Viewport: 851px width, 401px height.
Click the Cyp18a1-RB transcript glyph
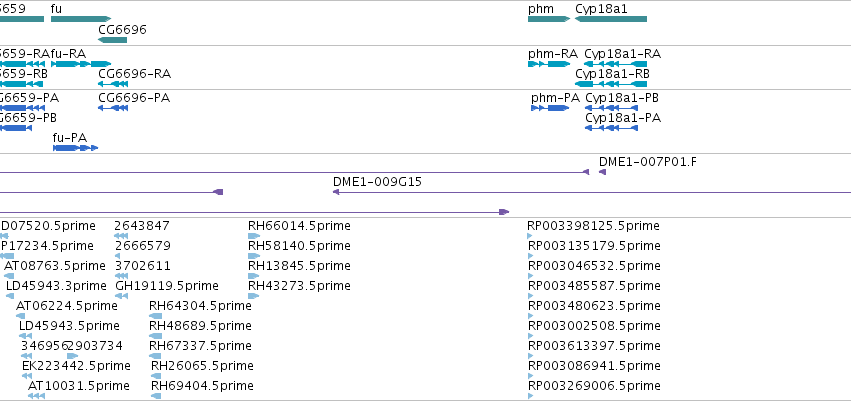tap(611, 84)
